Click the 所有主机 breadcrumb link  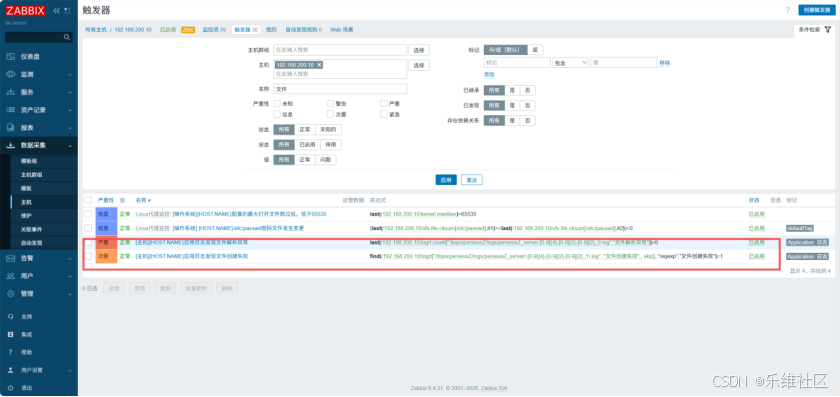click(x=96, y=30)
